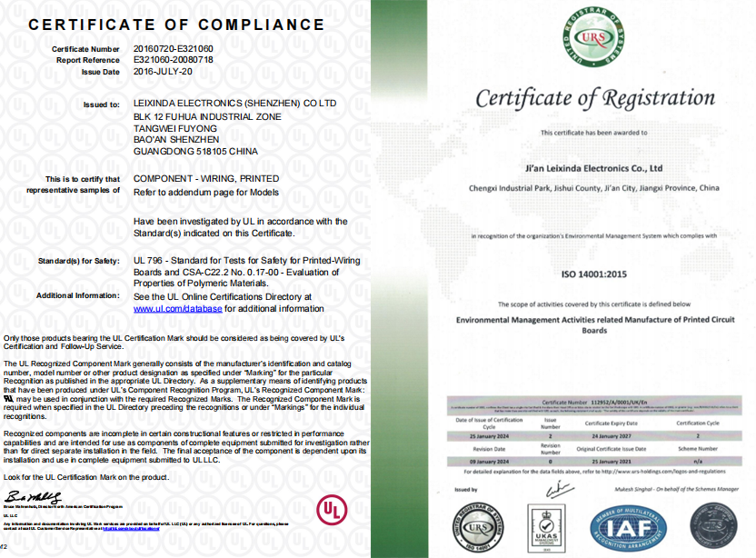Select 'LEIXINDA ELECTRONICS (SHENZHEN) CO LTD'
This screenshot has height=558, width=756.
coord(234,104)
